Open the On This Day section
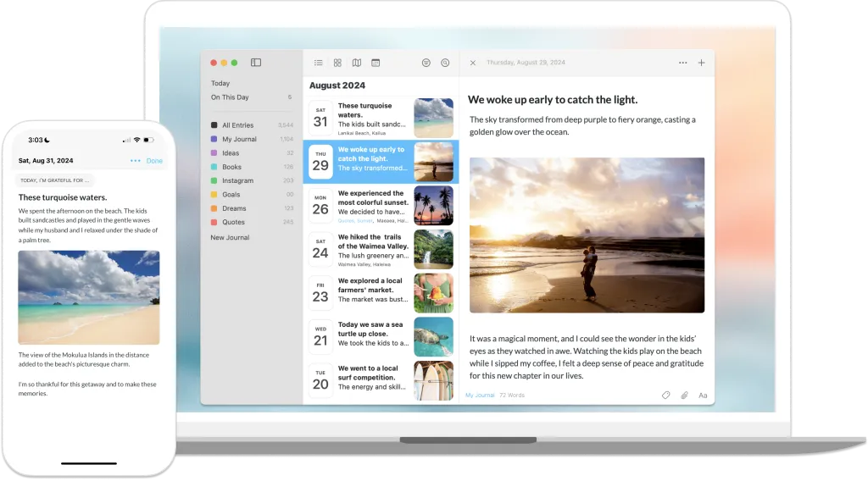The width and height of the screenshot is (868, 498). [229, 97]
